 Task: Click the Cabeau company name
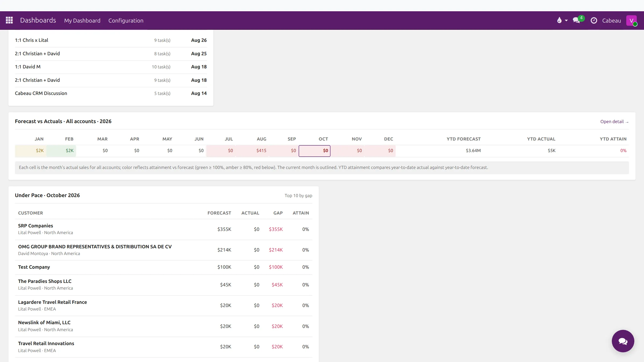[x=612, y=20]
